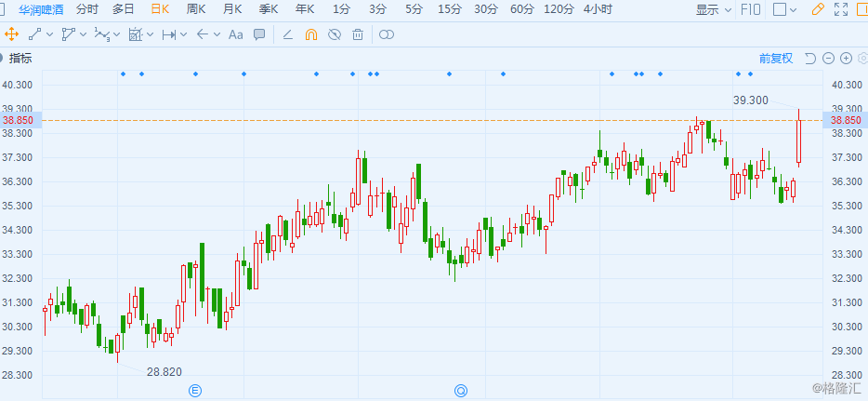The width and height of the screenshot is (868, 401).
Task: Click the circled E event marker
Action: [195, 391]
